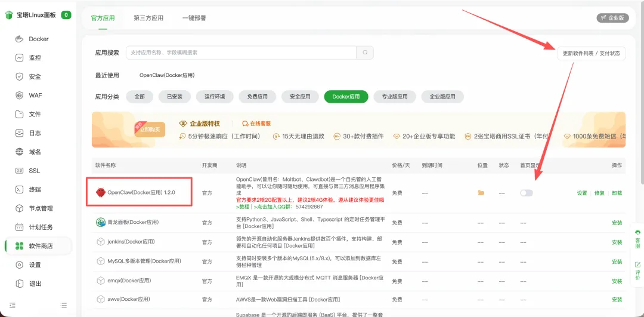The width and height of the screenshot is (644, 317).
Task: Open OpenClaw install location folder icon
Action: [x=481, y=193]
